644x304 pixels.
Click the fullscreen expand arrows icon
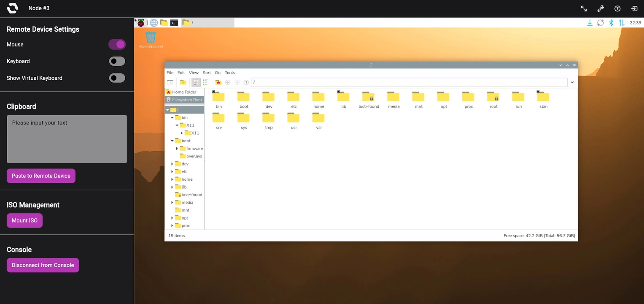[x=584, y=8]
